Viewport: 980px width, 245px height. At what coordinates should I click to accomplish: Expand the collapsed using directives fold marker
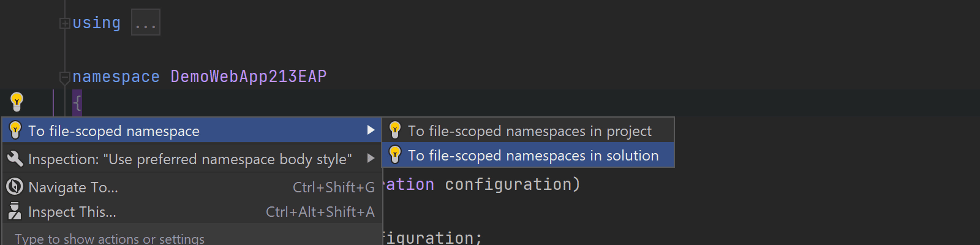[x=64, y=23]
